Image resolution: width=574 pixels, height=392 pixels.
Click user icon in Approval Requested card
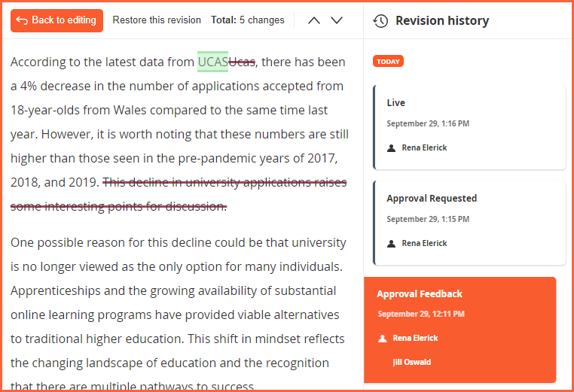392,244
